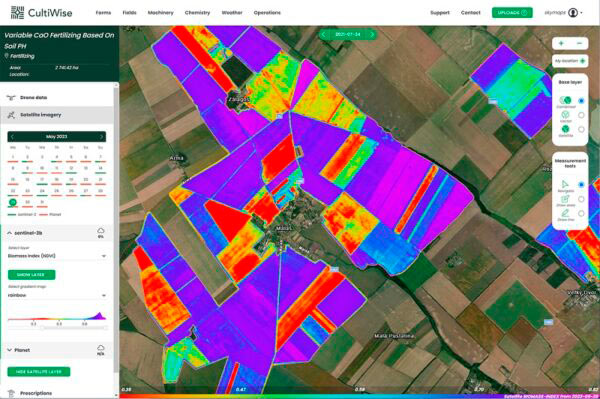The width and height of the screenshot is (600, 399).
Task: Open the rainbow gradient map dropdown
Action: click(57, 295)
